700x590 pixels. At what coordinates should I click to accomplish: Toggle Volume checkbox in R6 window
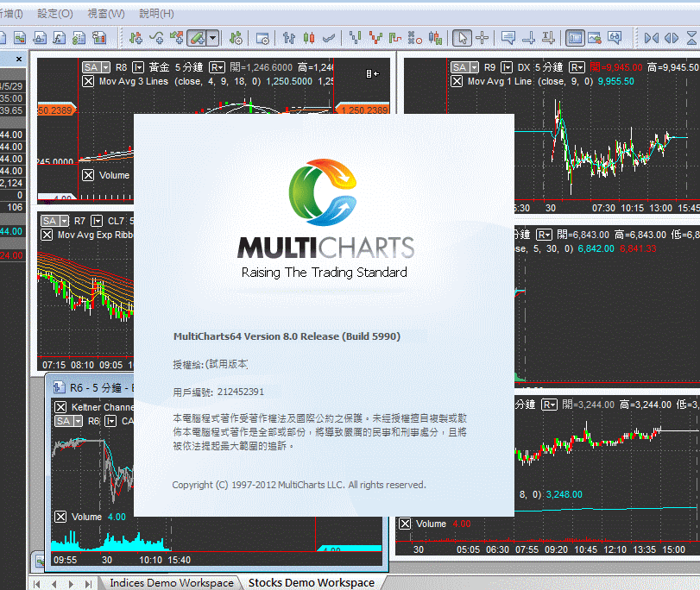pos(60,517)
